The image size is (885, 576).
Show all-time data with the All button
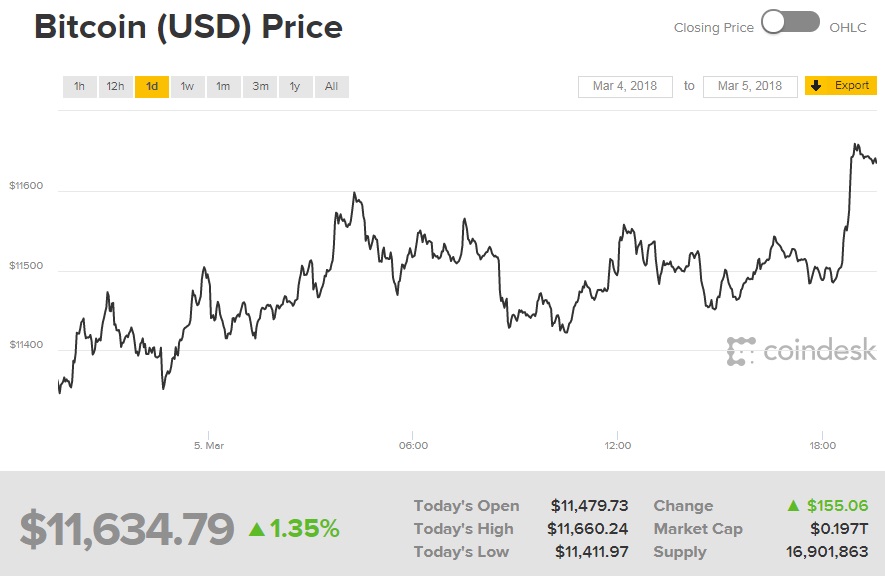[331, 86]
